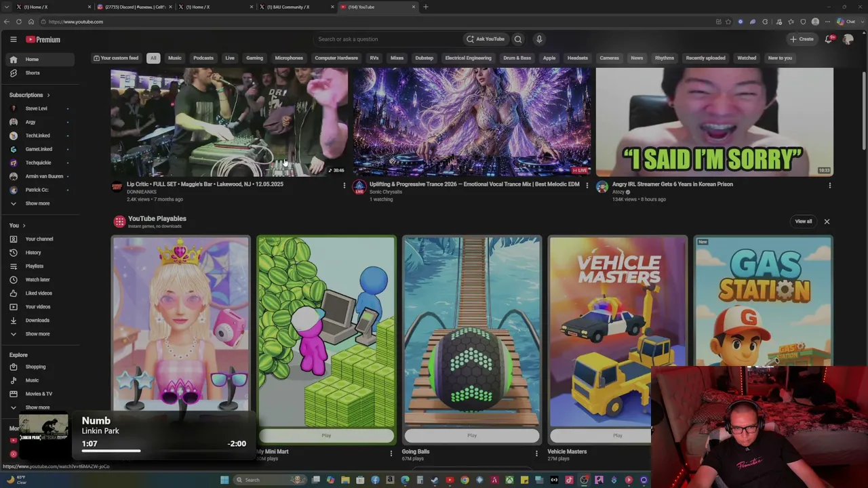Screen dimensions: 868x488
Task: Open the account avatar menu
Action: click(848, 39)
